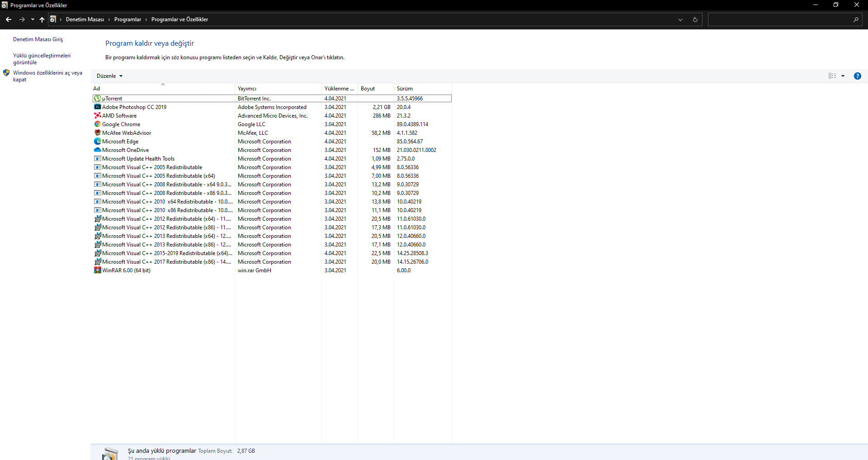
Task: Click the win.rar GmbH publisher cell
Action: 255,270
